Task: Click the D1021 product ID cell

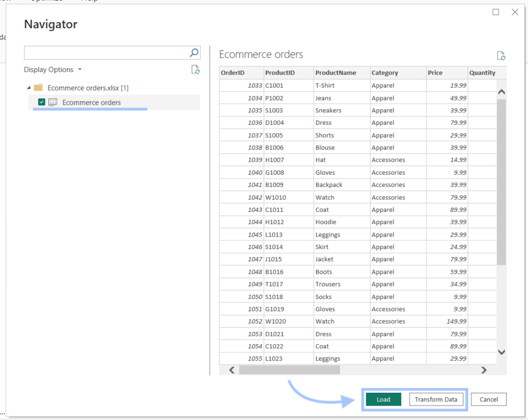Action: tap(289, 334)
